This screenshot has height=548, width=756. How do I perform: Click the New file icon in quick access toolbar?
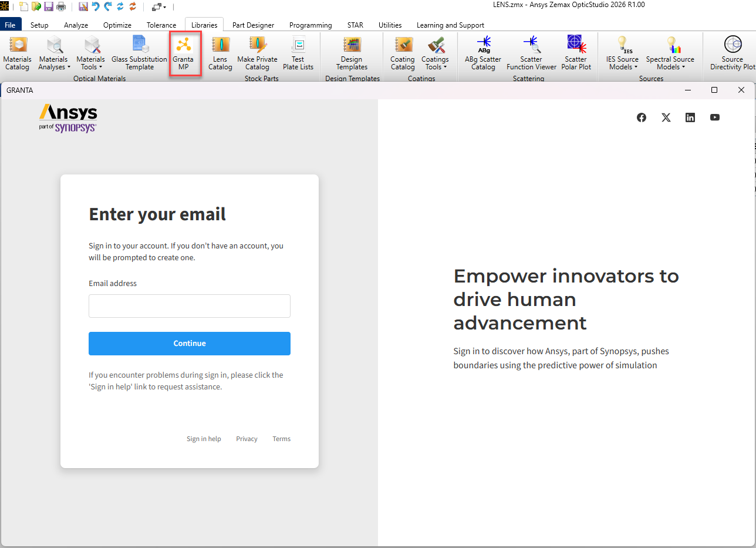coord(23,6)
